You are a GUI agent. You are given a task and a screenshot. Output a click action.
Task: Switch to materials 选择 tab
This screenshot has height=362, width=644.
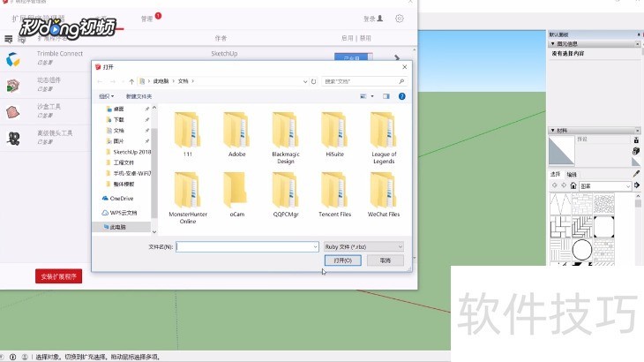click(x=555, y=174)
